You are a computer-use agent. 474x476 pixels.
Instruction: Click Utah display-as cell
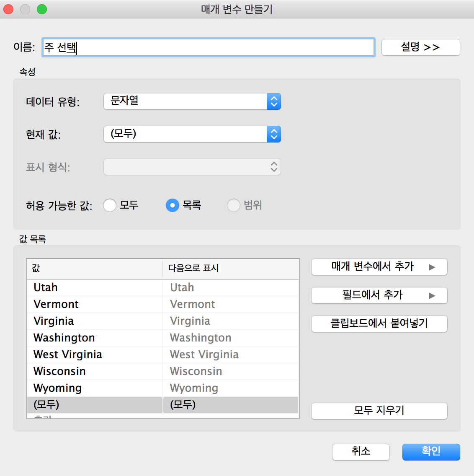pos(231,288)
